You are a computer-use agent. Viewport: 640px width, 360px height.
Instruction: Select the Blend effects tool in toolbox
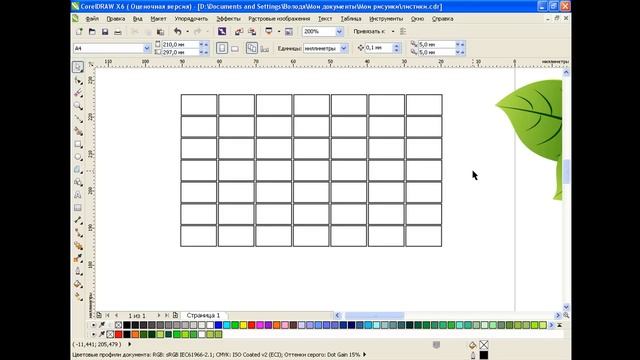point(78,246)
